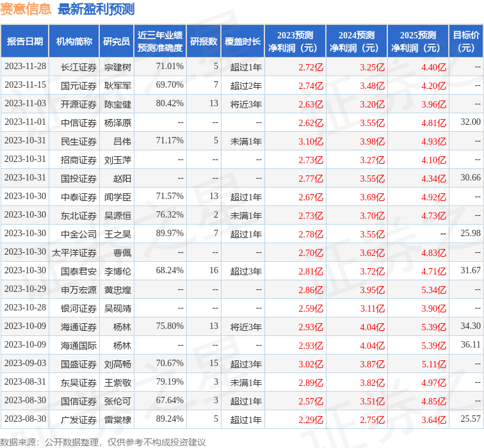Click target price 25.57
This screenshot has height=448, width=484.
tap(471, 419)
